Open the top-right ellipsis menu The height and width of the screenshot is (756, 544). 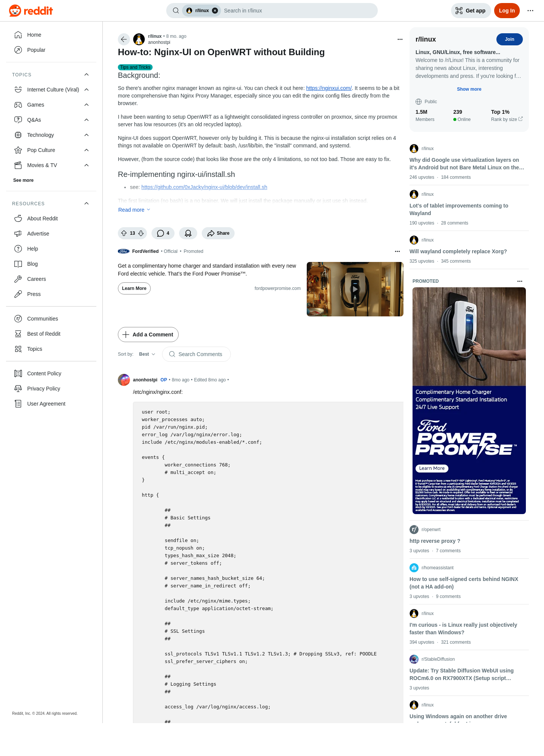point(530,11)
